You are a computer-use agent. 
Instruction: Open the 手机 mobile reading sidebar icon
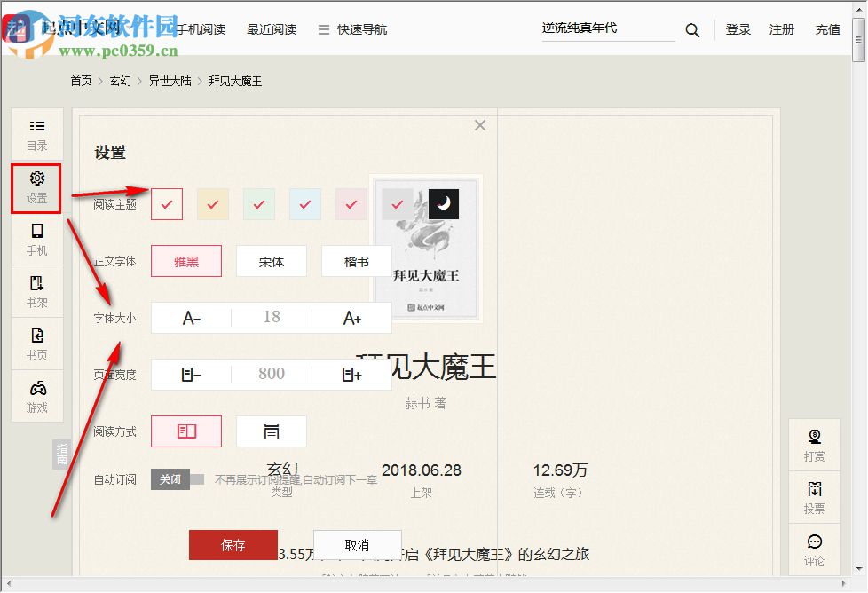click(x=36, y=240)
